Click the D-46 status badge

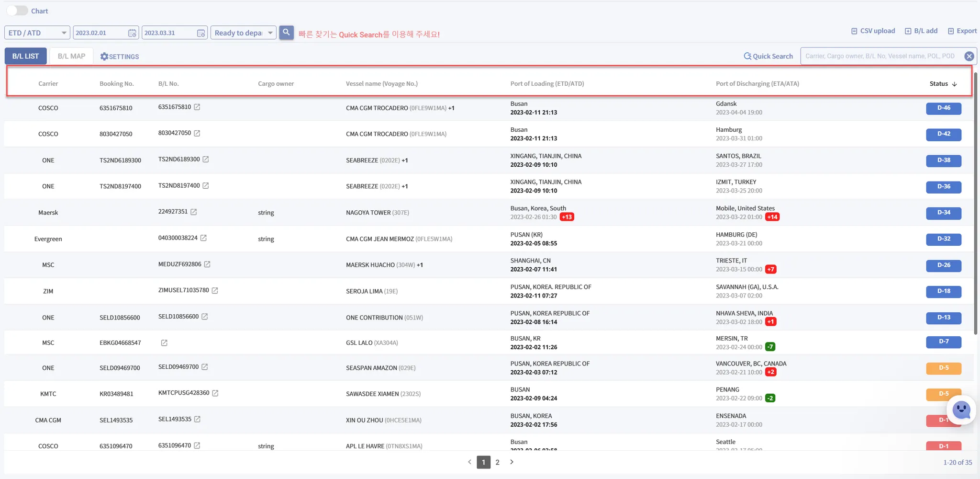(x=944, y=108)
